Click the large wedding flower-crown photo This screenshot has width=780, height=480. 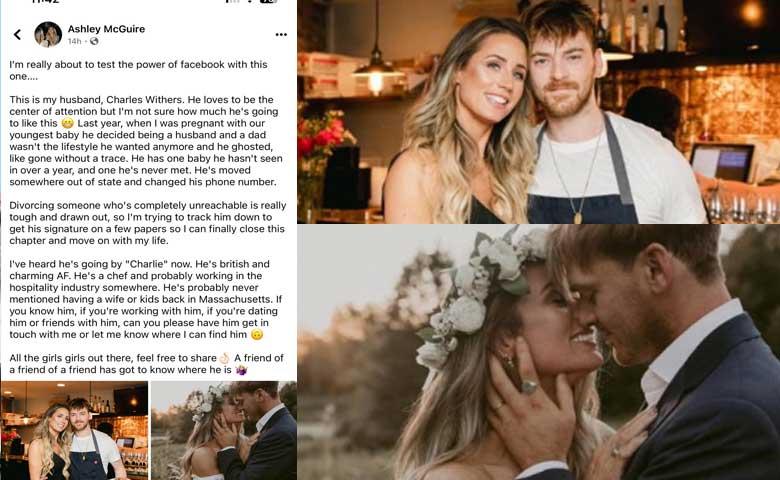coord(539,352)
